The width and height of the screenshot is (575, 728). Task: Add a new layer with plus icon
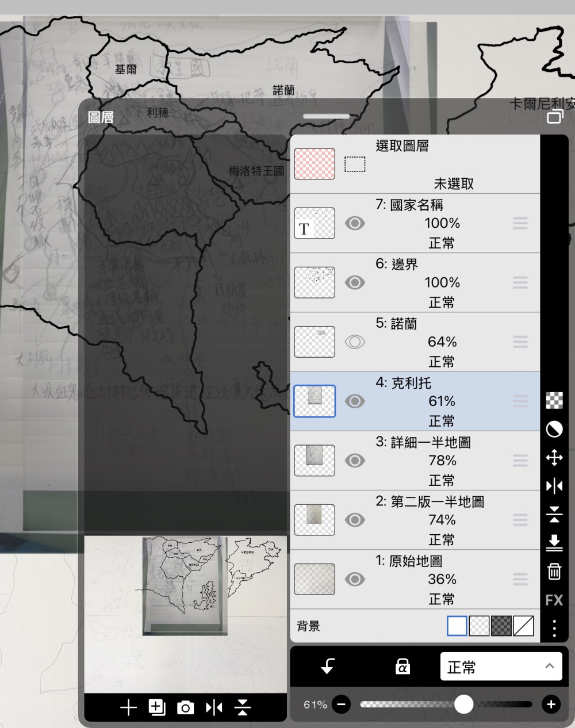(x=128, y=707)
